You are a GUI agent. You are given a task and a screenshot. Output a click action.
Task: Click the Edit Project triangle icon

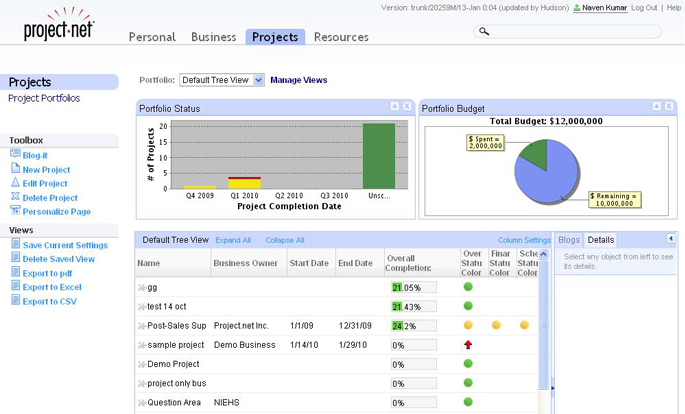coord(15,183)
